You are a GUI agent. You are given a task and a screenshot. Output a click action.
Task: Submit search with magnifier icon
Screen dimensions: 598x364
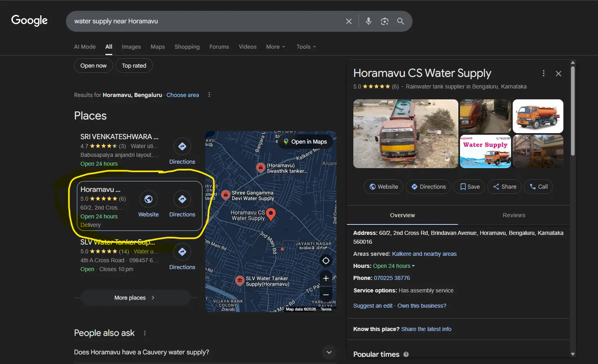400,21
